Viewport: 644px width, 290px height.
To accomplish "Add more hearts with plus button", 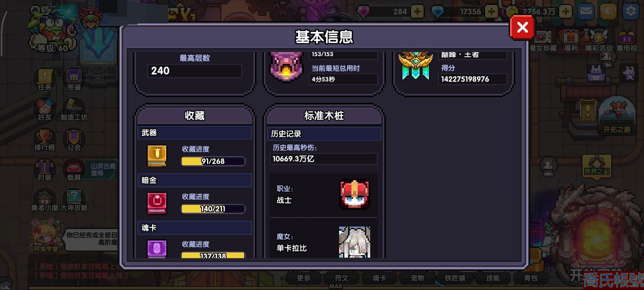I will tap(417, 11).
